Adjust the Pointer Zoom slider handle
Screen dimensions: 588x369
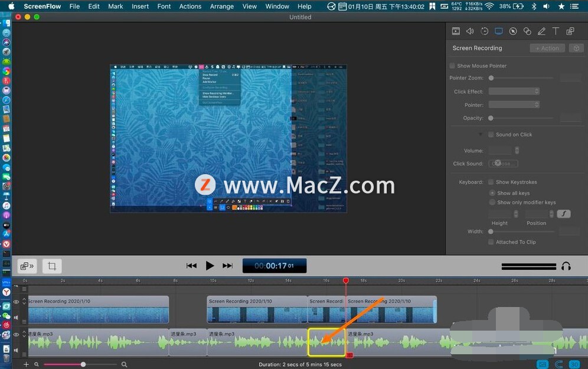[491, 77]
